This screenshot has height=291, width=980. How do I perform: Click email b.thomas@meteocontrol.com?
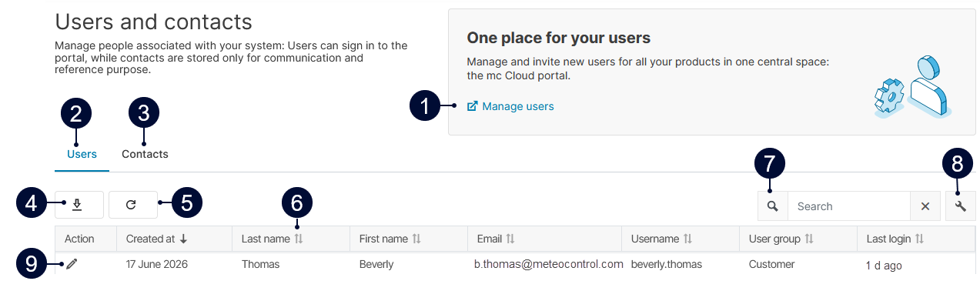[550, 264]
